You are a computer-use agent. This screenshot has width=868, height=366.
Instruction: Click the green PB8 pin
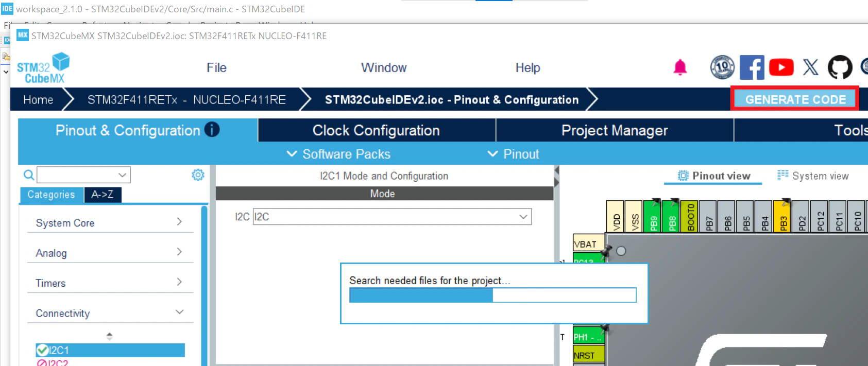671,217
